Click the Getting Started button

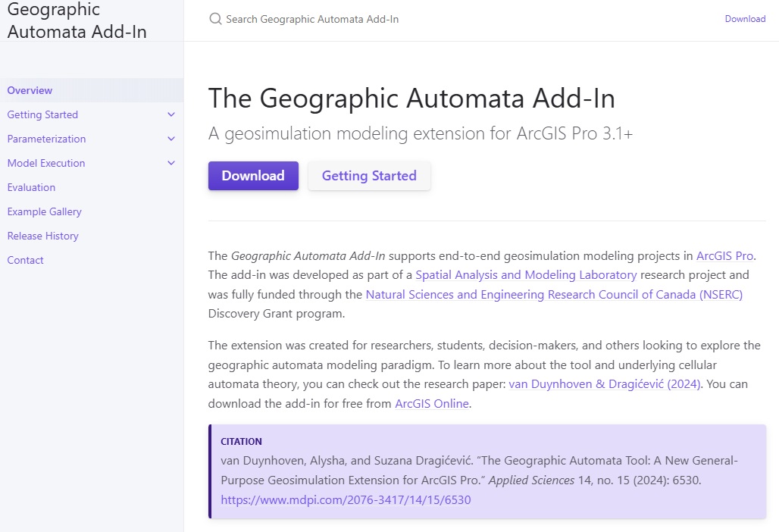click(369, 176)
